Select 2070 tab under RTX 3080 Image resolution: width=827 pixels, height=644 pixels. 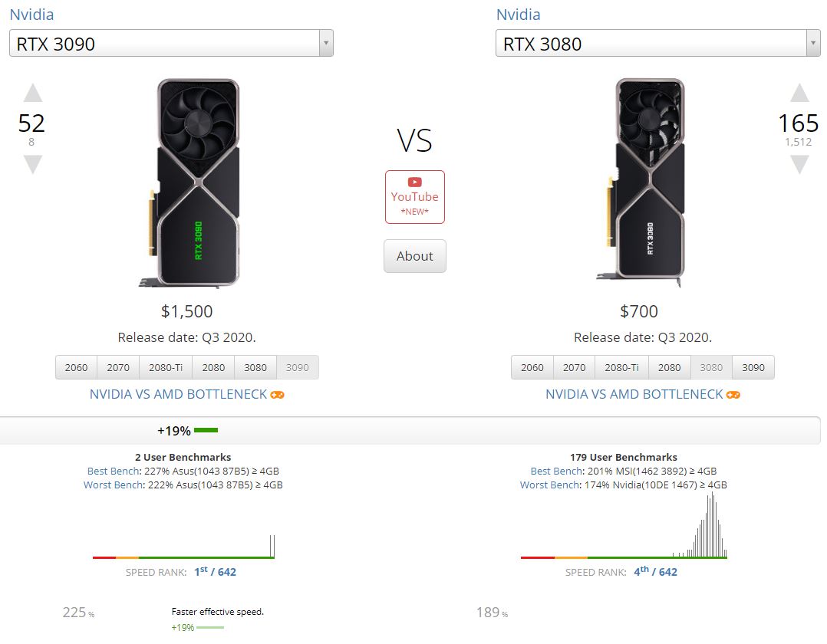pyautogui.click(x=574, y=367)
